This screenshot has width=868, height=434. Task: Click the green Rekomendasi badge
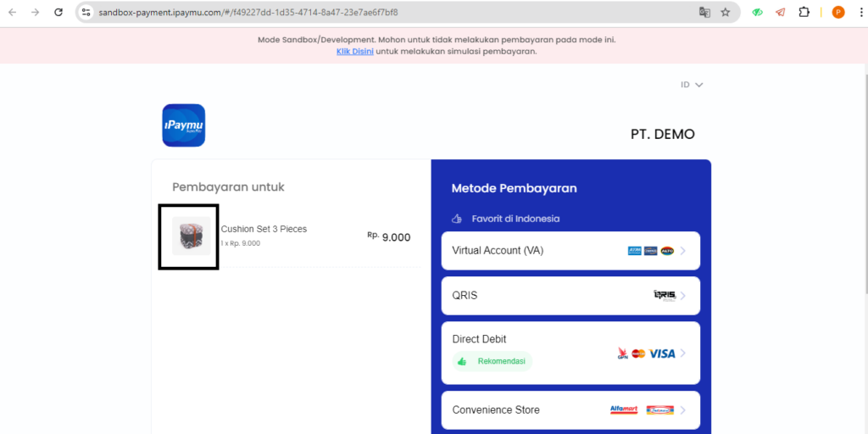pos(492,361)
